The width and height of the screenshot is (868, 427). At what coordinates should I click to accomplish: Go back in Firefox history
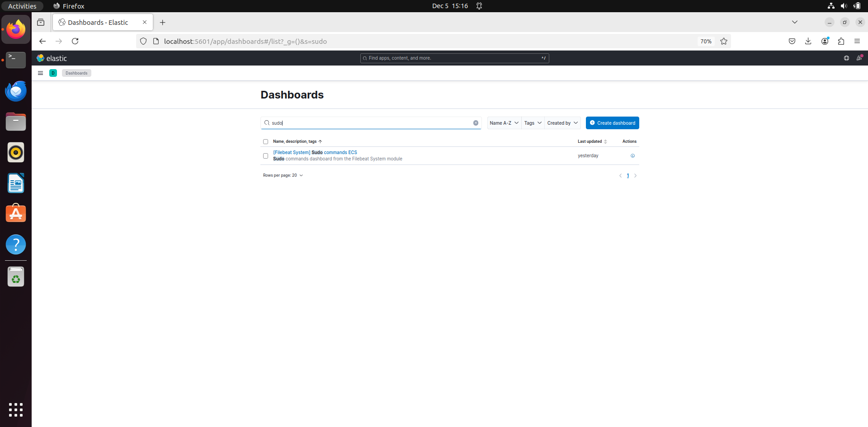tap(42, 41)
